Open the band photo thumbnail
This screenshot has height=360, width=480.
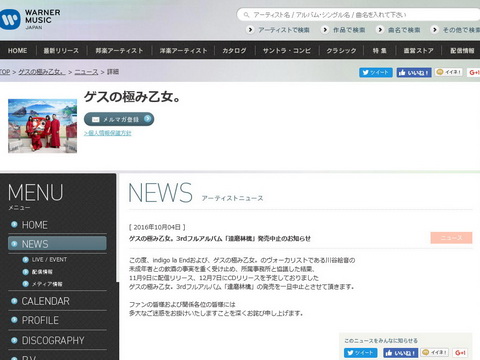point(42,126)
